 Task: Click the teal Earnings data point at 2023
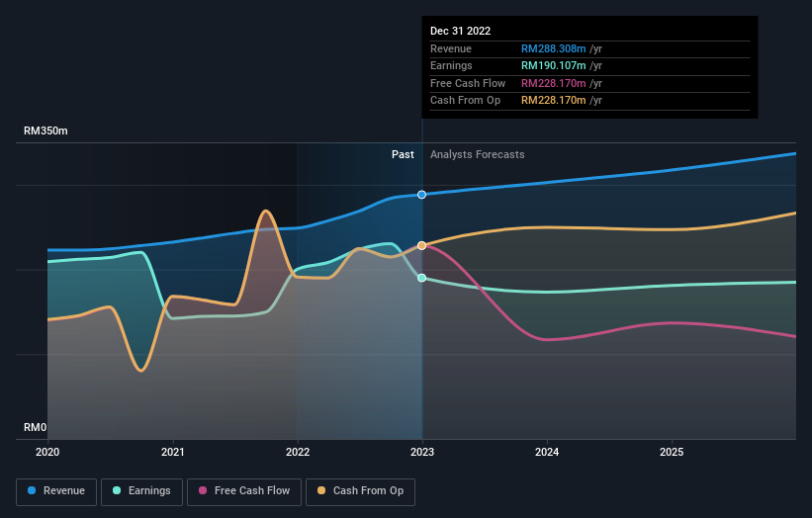click(x=422, y=278)
